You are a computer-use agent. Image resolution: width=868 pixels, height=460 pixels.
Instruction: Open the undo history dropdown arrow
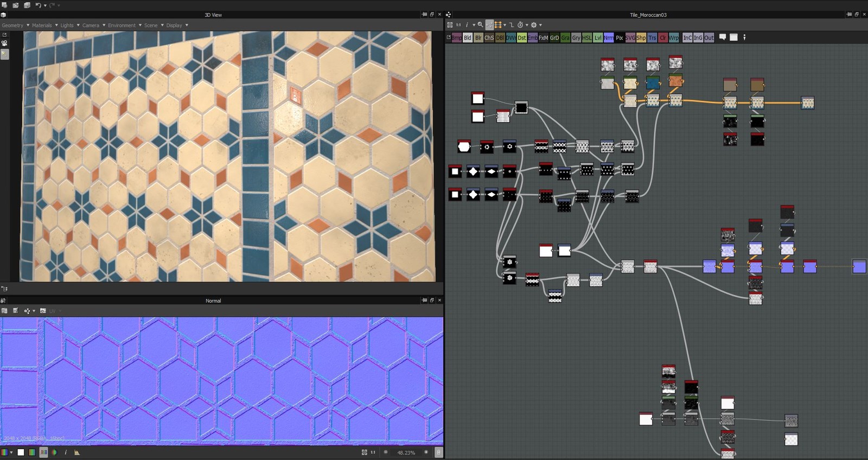click(x=44, y=5)
